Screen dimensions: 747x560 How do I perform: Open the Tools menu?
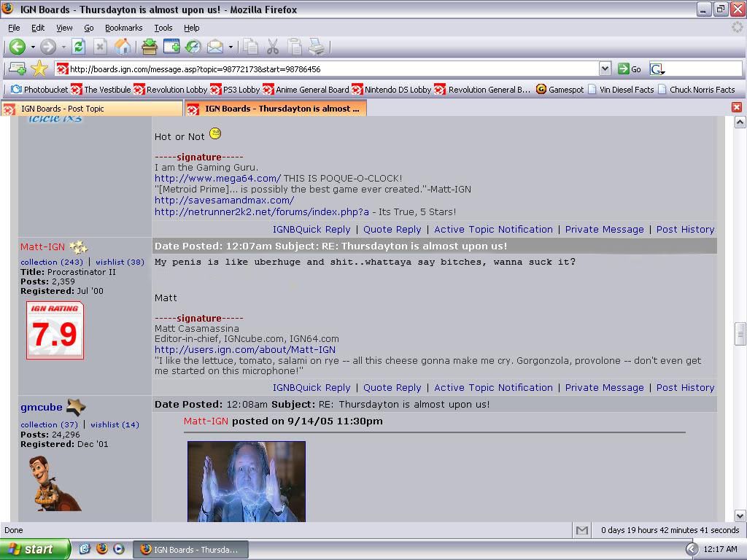point(163,28)
